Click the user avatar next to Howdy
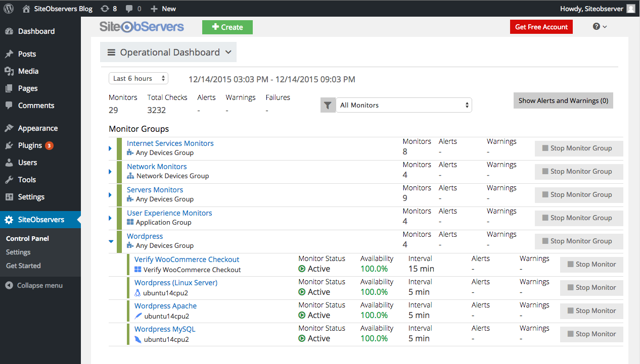 point(631,9)
